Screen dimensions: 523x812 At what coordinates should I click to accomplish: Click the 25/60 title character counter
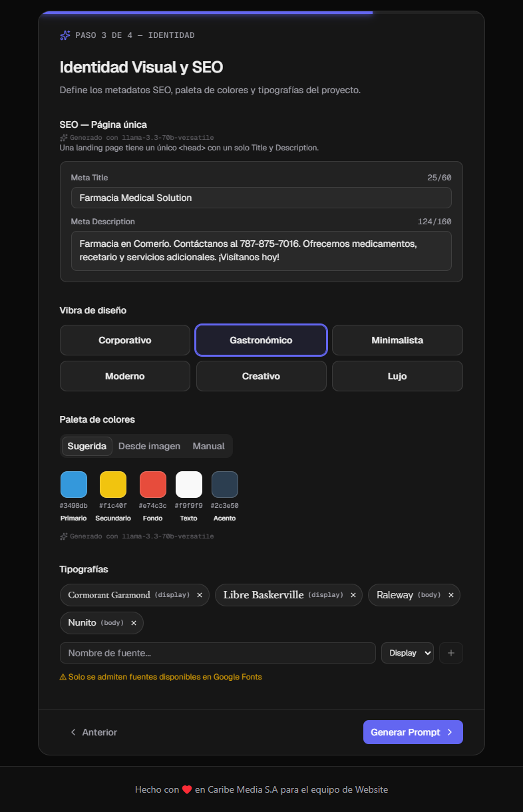(439, 178)
